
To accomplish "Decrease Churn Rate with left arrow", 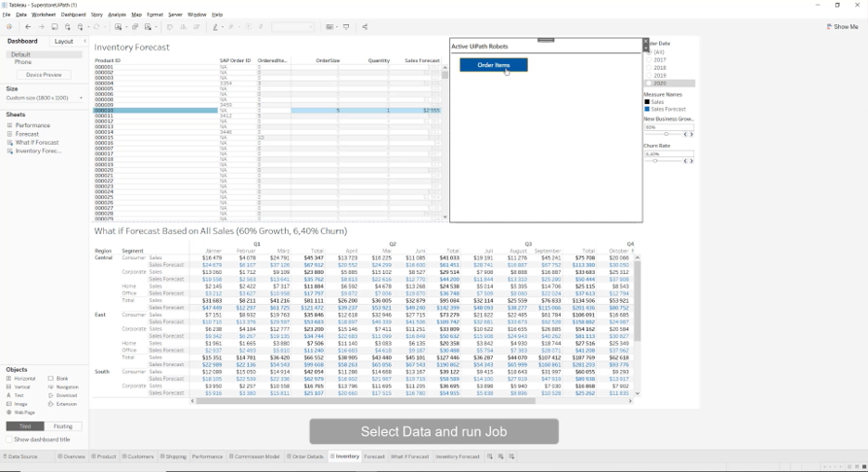I will point(685,161).
